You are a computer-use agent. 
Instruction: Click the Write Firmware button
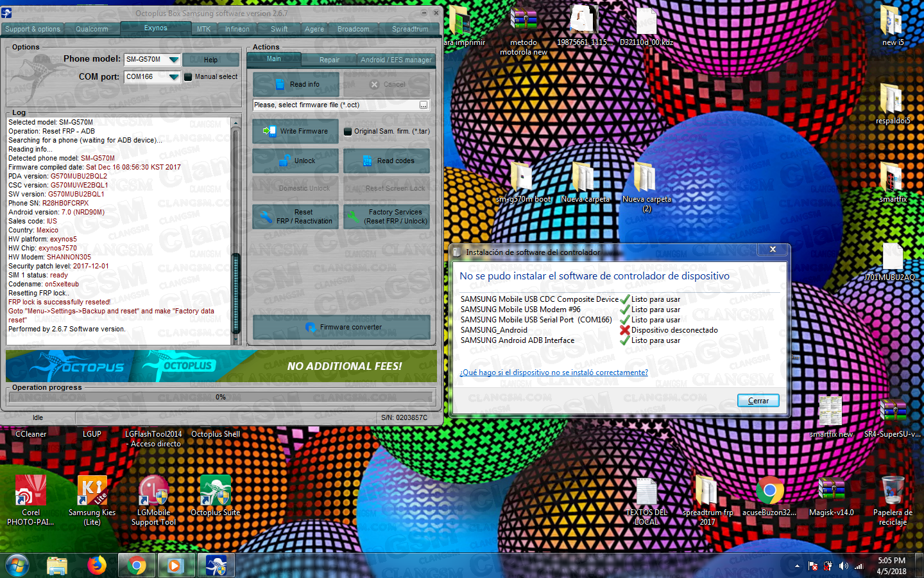(295, 131)
